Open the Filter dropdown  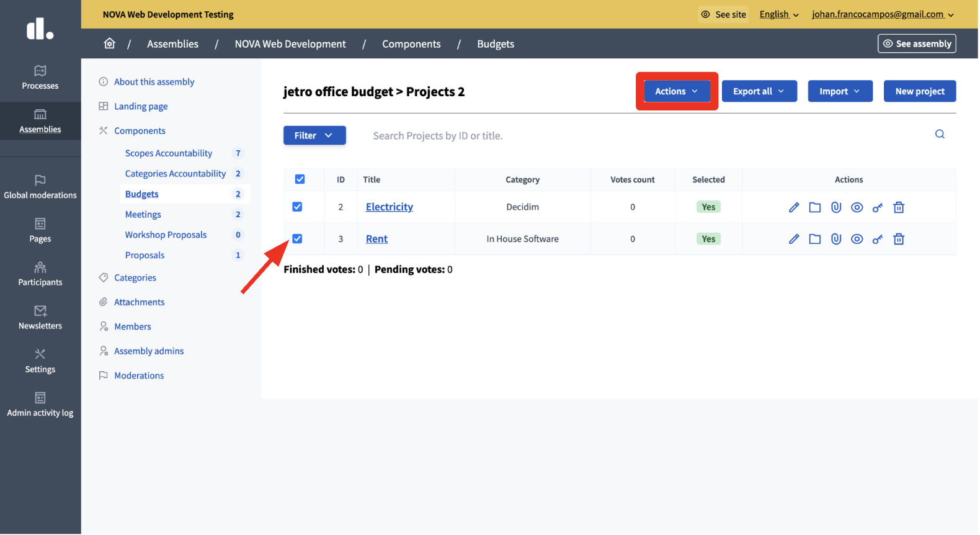[314, 135]
